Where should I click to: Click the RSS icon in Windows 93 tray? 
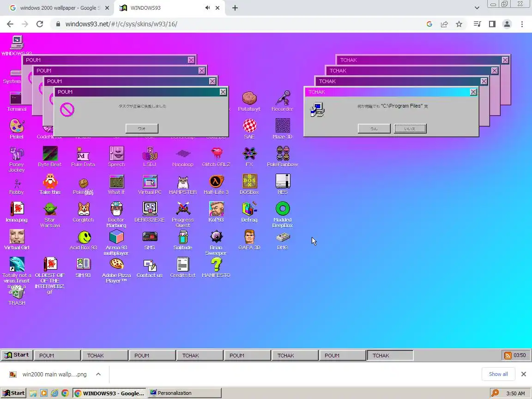coord(508,355)
